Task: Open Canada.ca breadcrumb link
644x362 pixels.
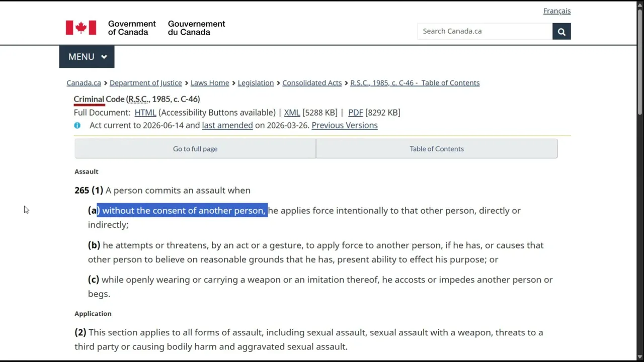Action: (x=84, y=82)
